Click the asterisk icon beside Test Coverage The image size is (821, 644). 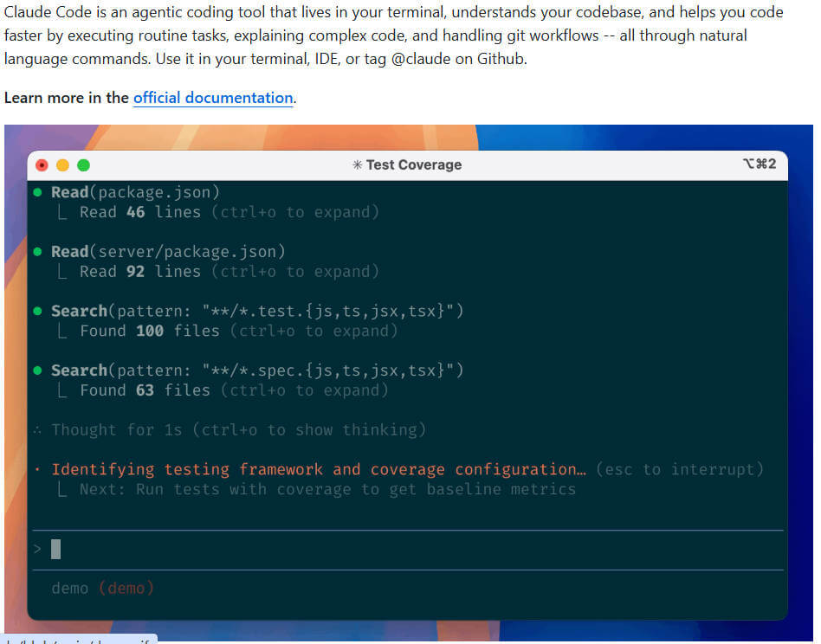tap(357, 164)
